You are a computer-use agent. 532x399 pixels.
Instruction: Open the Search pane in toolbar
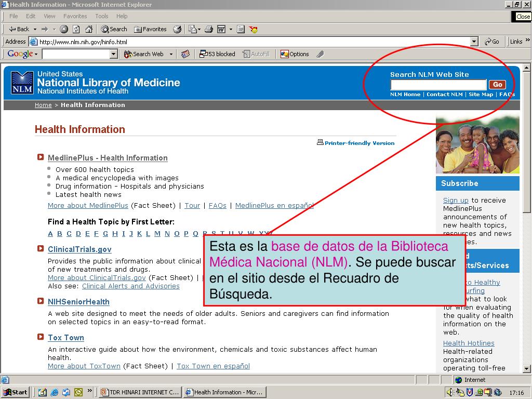(x=114, y=29)
